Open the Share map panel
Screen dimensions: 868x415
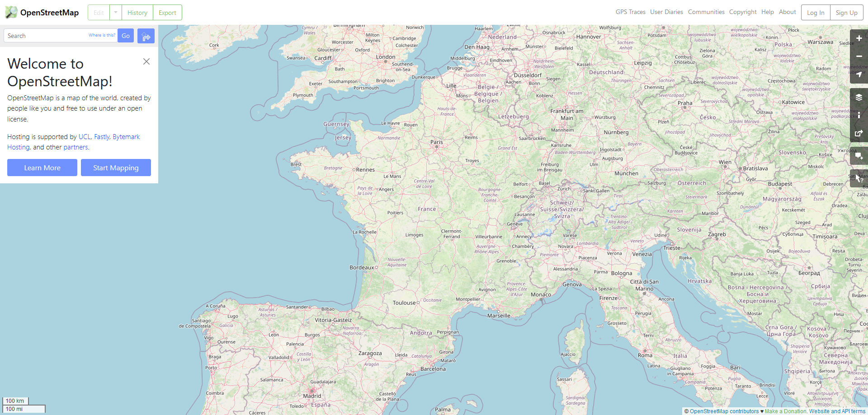pyautogui.click(x=859, y=133)
